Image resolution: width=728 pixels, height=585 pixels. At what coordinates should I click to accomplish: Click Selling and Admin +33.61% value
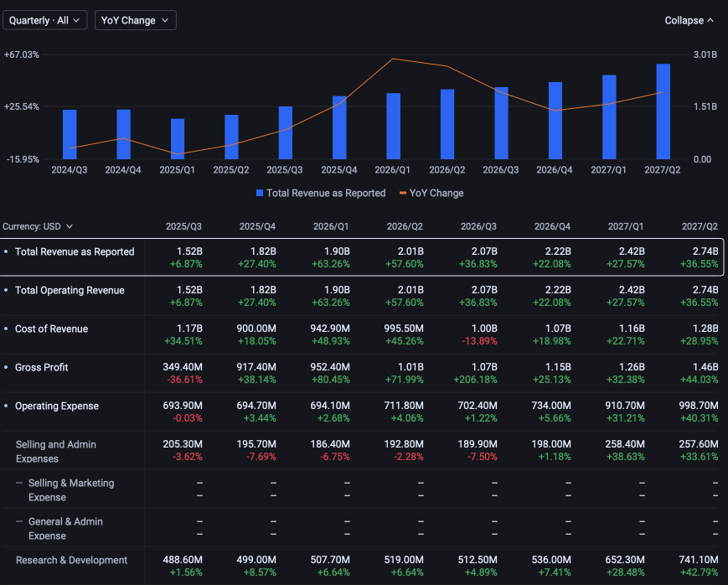pos(700,457)
